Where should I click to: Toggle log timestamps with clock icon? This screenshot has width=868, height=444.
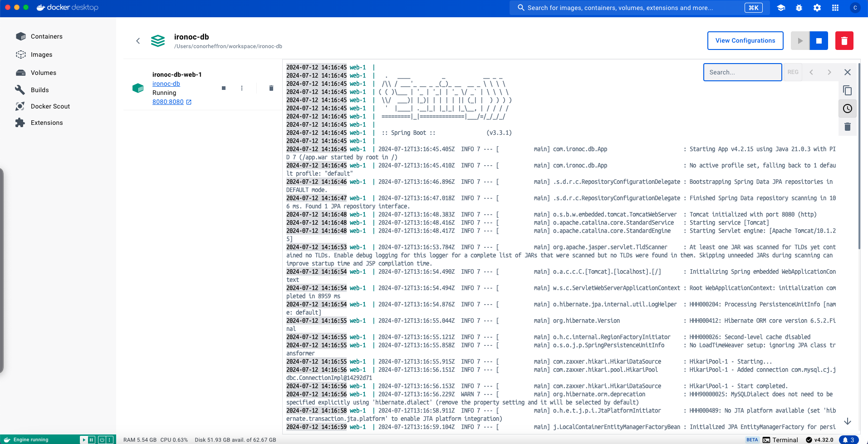(x=847, y=109)
